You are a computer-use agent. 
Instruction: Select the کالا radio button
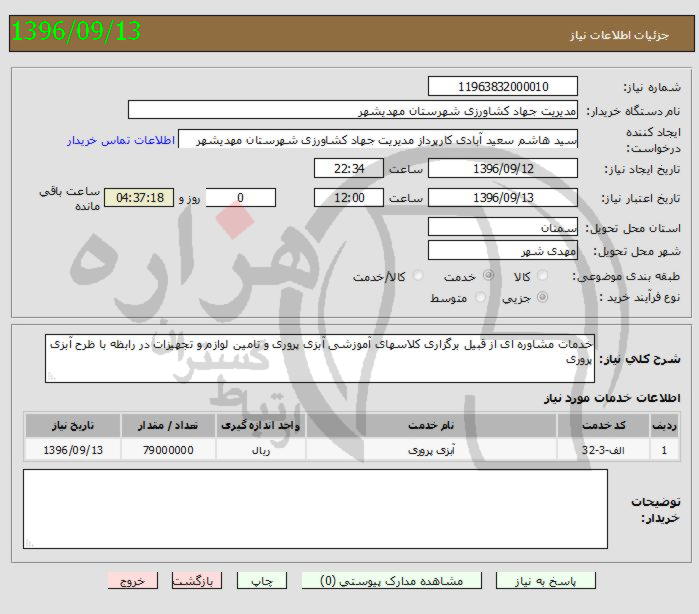543,276
